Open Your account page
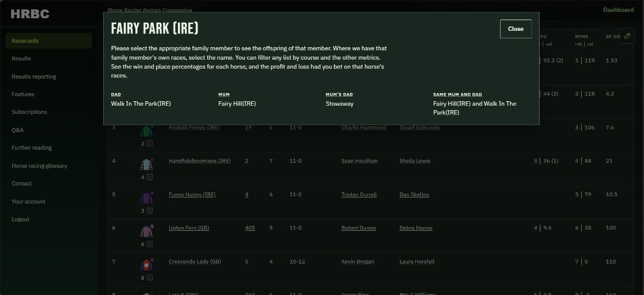This screenshot has width=644, height=295. (28, 201)
